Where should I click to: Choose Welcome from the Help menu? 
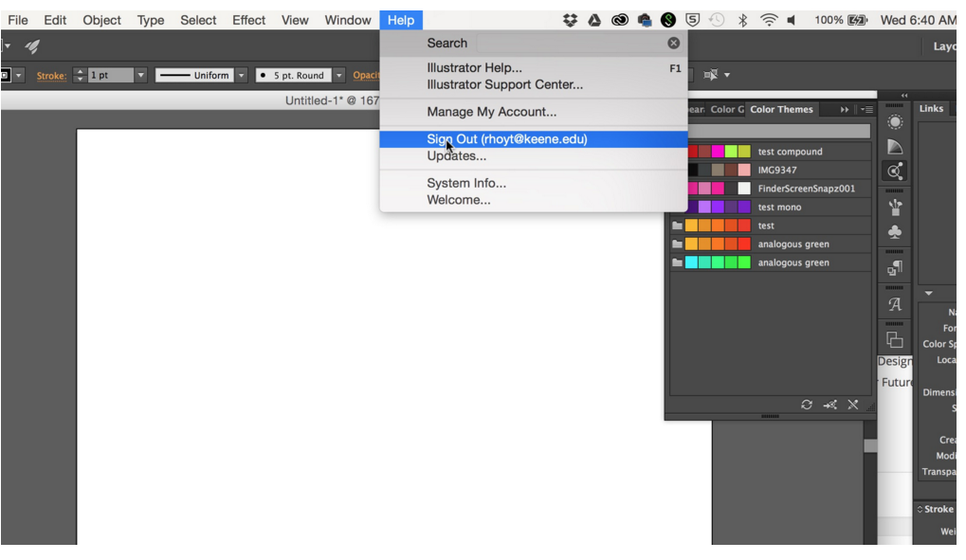click(534, 200)
